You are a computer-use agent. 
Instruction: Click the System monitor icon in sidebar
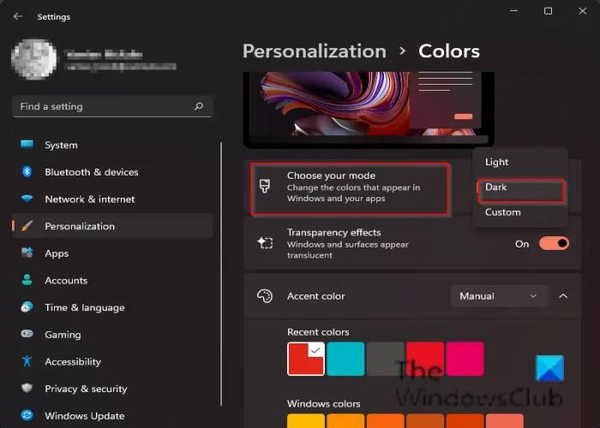27,145
